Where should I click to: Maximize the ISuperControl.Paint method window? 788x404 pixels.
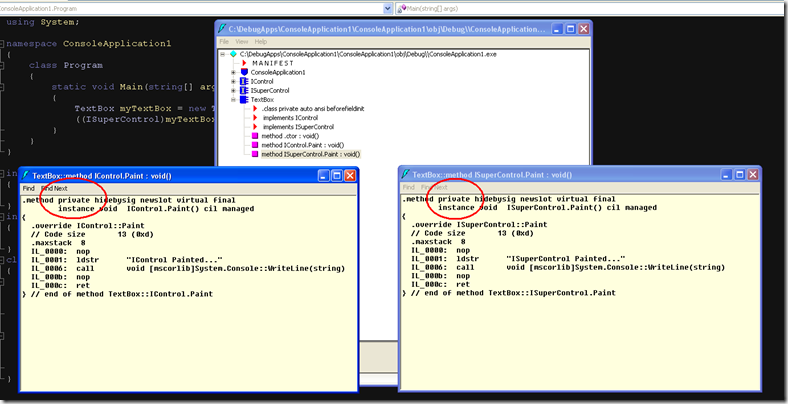pyautogui.click(x=740, y=174)
